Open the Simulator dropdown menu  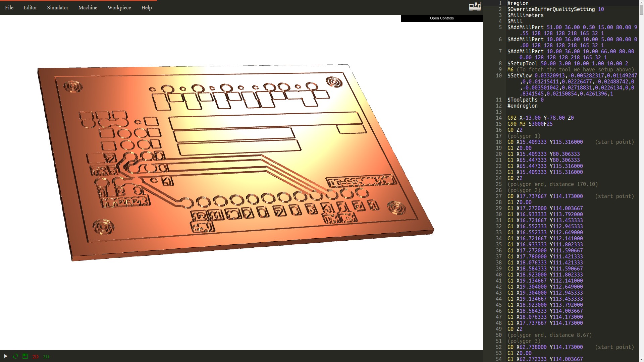click(57, 7)
